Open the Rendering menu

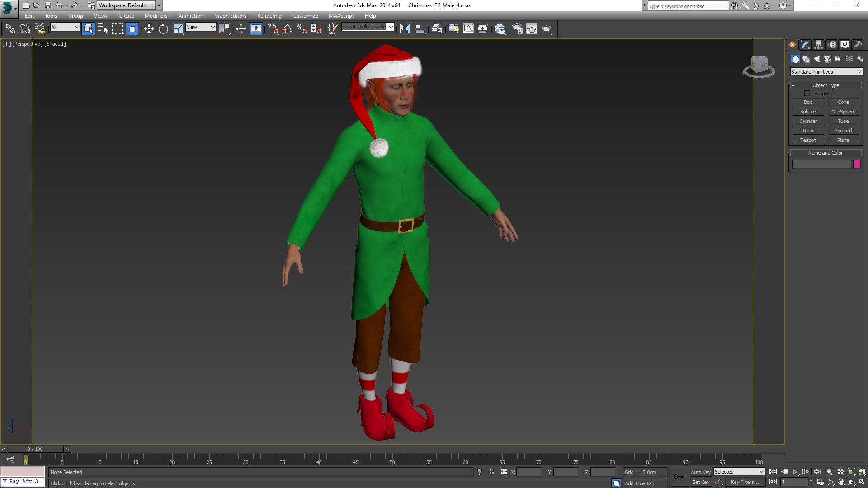(x=269, y=16)
